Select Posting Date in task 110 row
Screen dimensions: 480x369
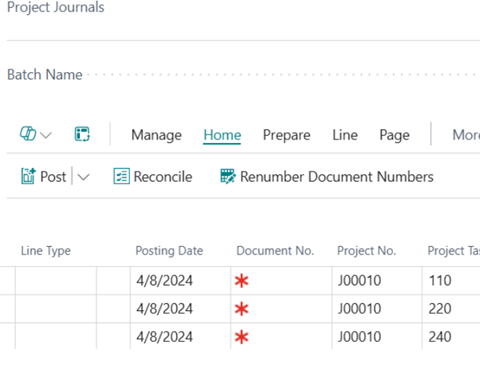[180, 281]
